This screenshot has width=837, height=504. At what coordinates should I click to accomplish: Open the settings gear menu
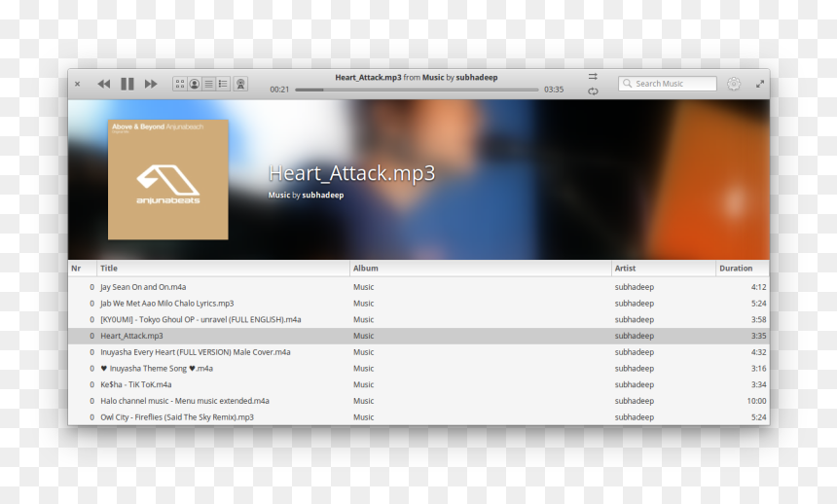coord(734,84)
